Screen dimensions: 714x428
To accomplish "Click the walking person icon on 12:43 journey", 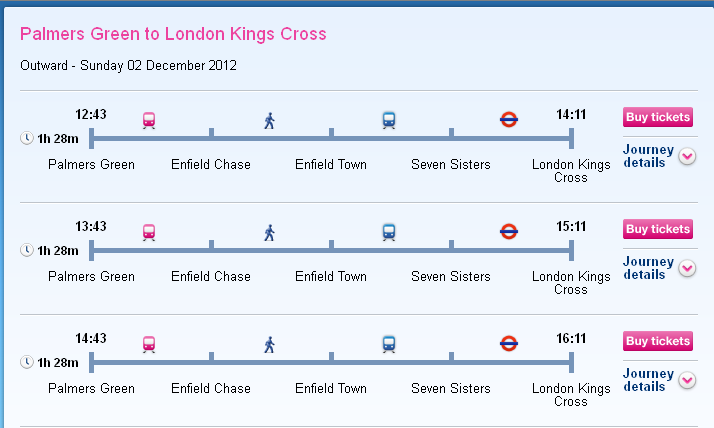I will 270,121.
